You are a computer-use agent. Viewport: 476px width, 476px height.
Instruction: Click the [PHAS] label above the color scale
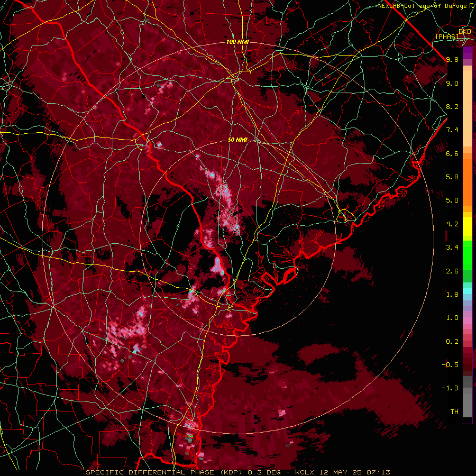447,37
